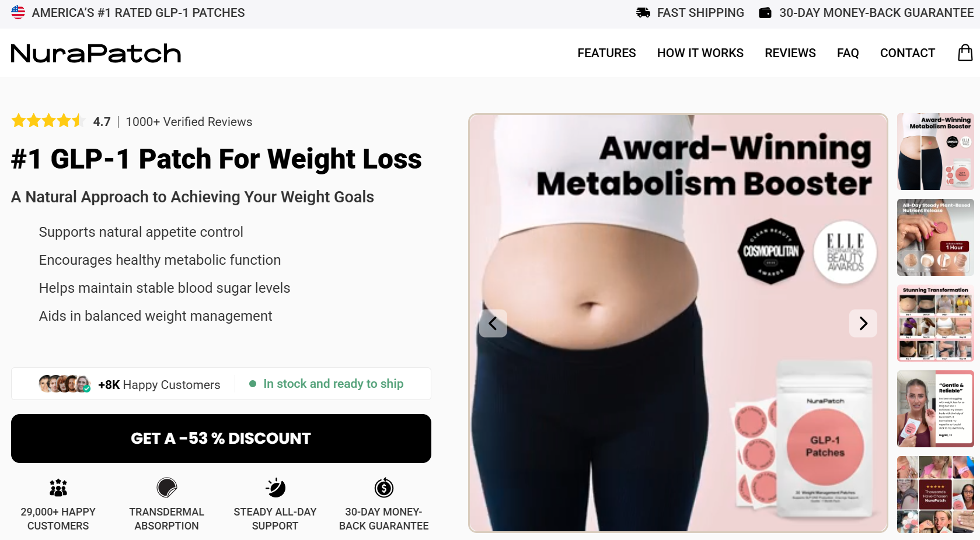The image size is (980, 540).
Task: Show previous product image with left chevron
Action: tap(493, 323)
